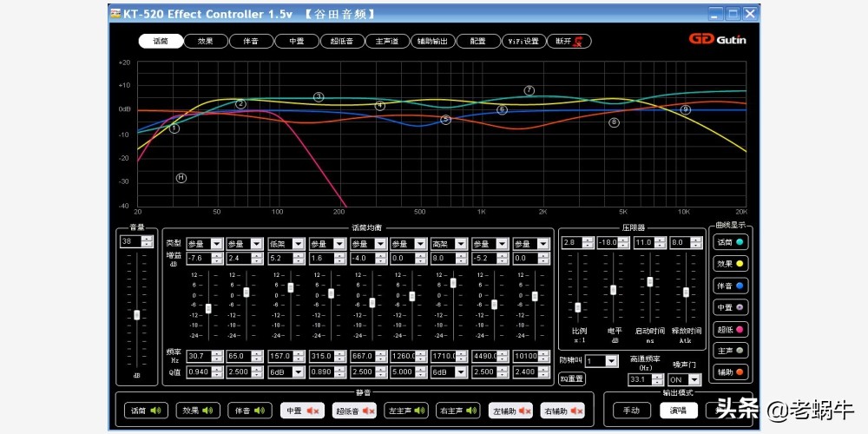
Task: Open type dropdown for the 65.0 Hz band
Action: click(x=257, y=244)
